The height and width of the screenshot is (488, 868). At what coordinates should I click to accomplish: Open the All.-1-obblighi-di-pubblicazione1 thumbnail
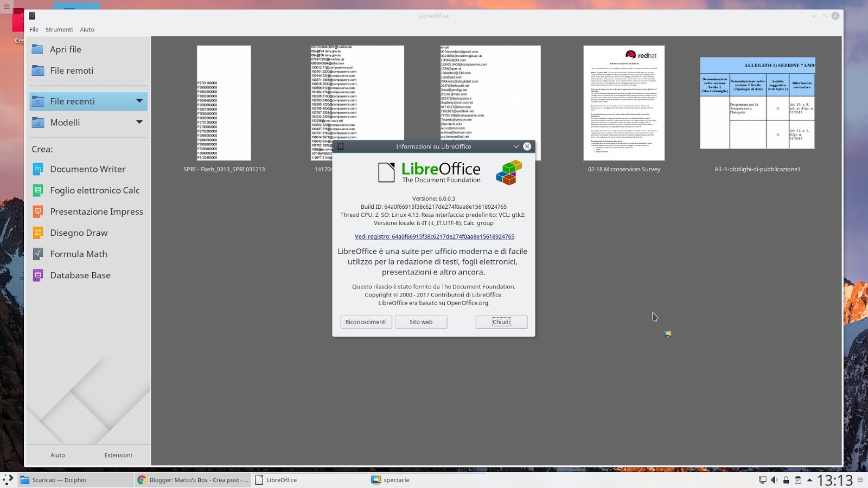point(757,103)
